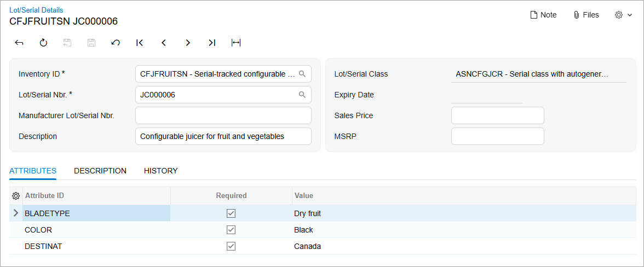Toggle Required checkbox for BLADETYPE
This screenshot has width=644, height=267.
pos(231,213)
